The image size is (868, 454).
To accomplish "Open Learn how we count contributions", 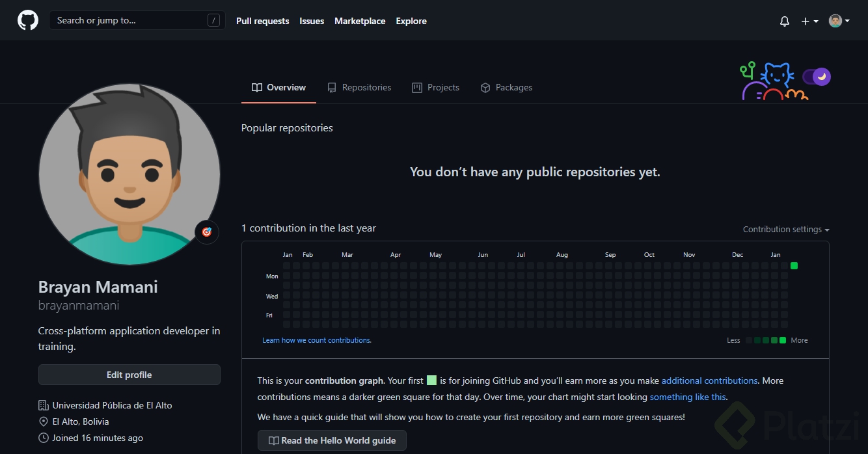I will (x=317, y=340).
